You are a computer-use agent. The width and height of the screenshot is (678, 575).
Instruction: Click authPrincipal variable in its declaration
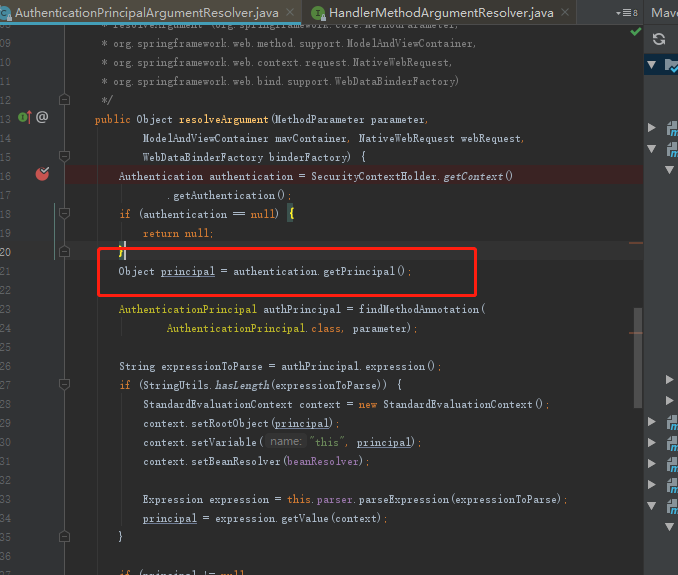[x=302, y=310]
